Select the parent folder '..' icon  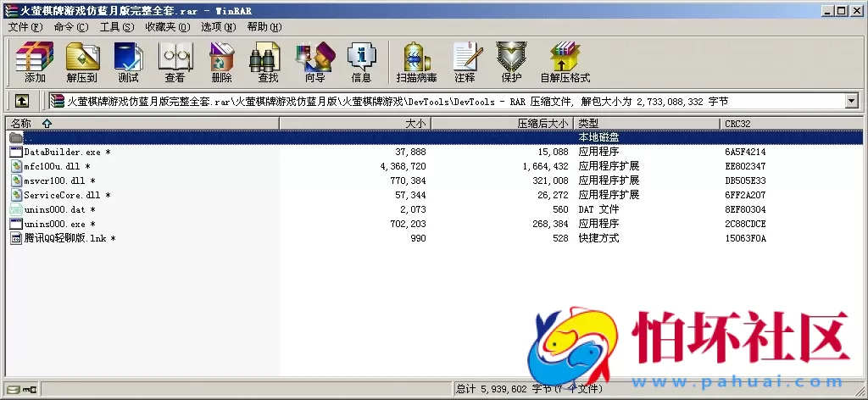pyautogui.click(x=16, y=137)
